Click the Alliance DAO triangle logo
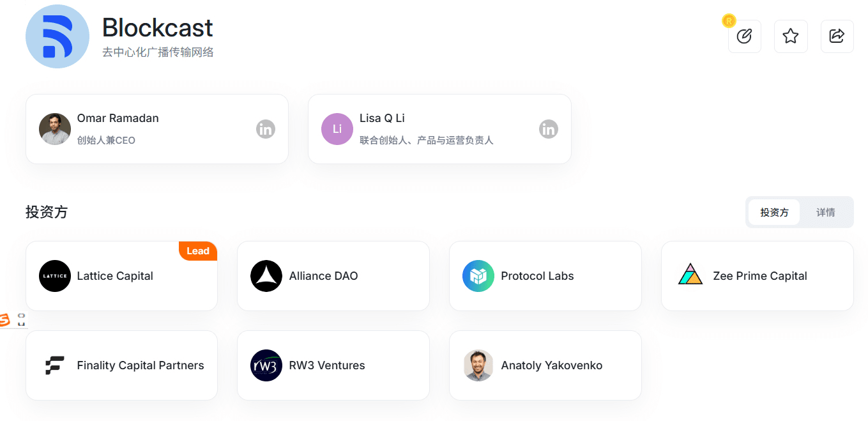This screenshot has width=868, height=421. point(266,276)
